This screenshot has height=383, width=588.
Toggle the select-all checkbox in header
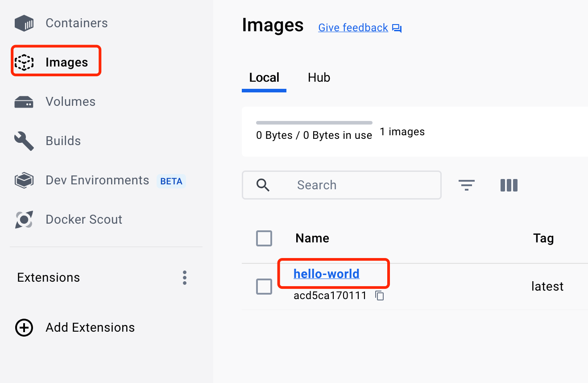(264, 238)
